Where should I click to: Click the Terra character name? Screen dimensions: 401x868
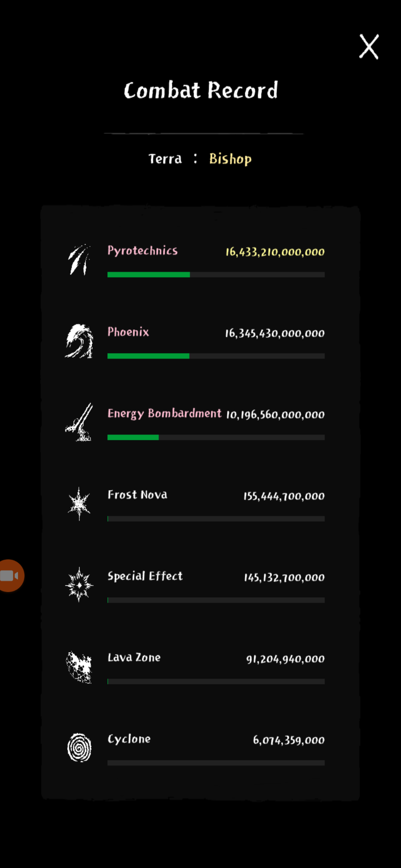[x=165, y=159]
